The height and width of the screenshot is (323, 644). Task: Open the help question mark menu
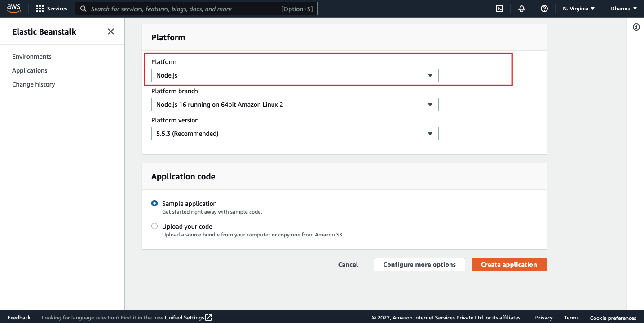pyautogui.click(x=544, y=9)
